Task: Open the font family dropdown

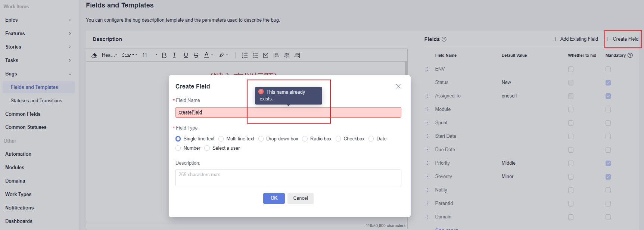Action: (x=130, y=55)
